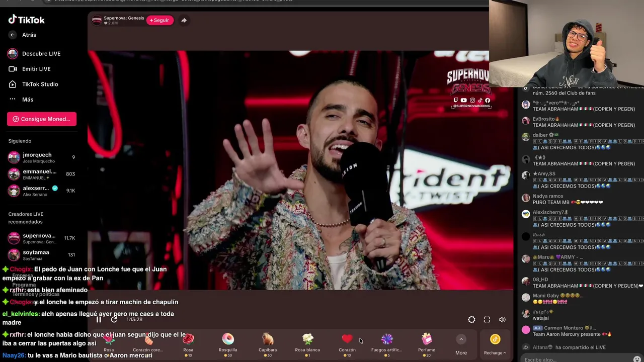Send the Rosquilla donut gift
644x362 pixels.
click(x=228, y=345)
